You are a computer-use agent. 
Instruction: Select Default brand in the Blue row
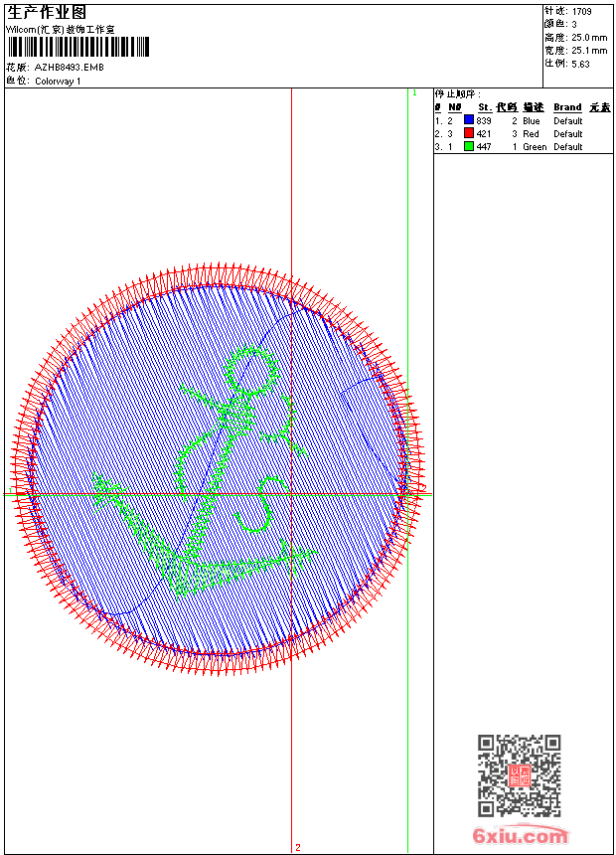point(568,120)
